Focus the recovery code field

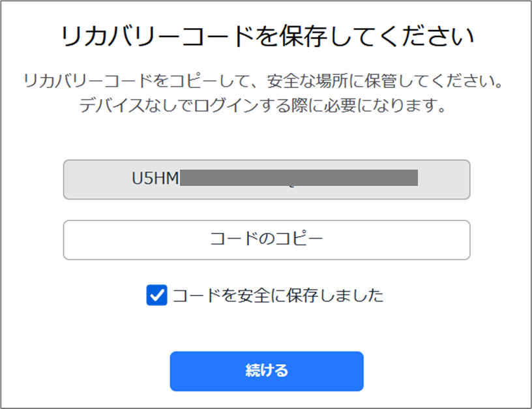pos(266,179)
